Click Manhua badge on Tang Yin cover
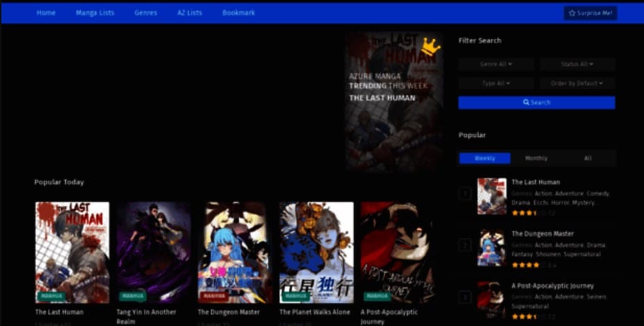Image resolution: width=644 pixels, height=326 pixels. pyautogui.click(x=133, y=296)
